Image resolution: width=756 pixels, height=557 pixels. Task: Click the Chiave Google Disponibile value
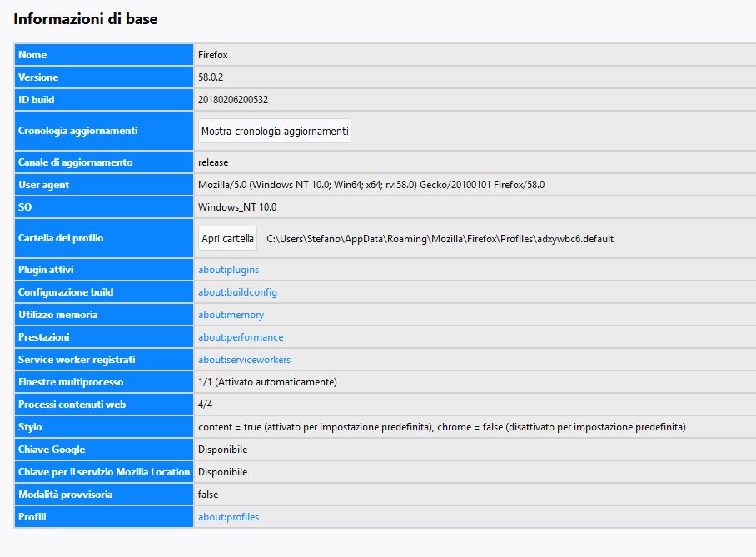[x=223, y=450]
